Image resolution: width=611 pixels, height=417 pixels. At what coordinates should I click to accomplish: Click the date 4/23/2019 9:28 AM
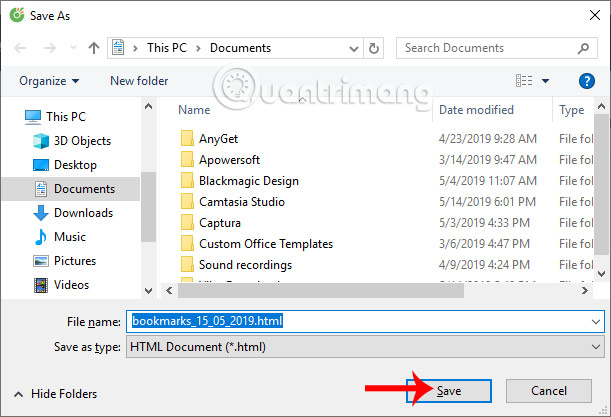(487, 139)
